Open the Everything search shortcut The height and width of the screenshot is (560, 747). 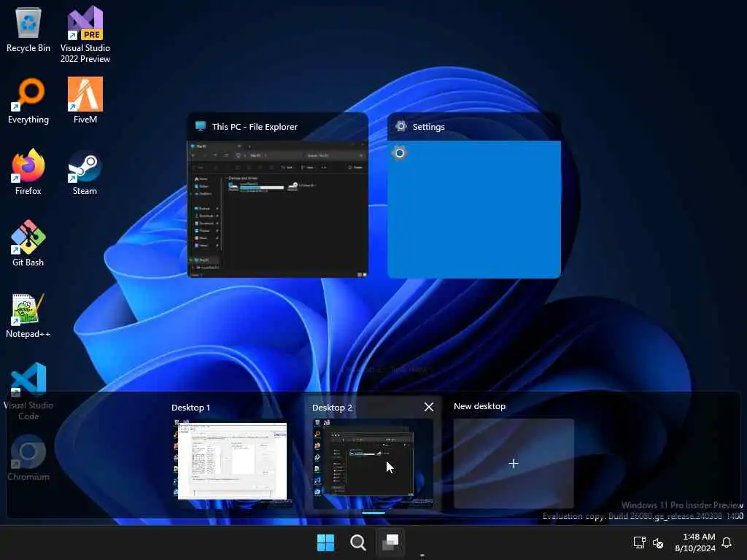[28, 101]
